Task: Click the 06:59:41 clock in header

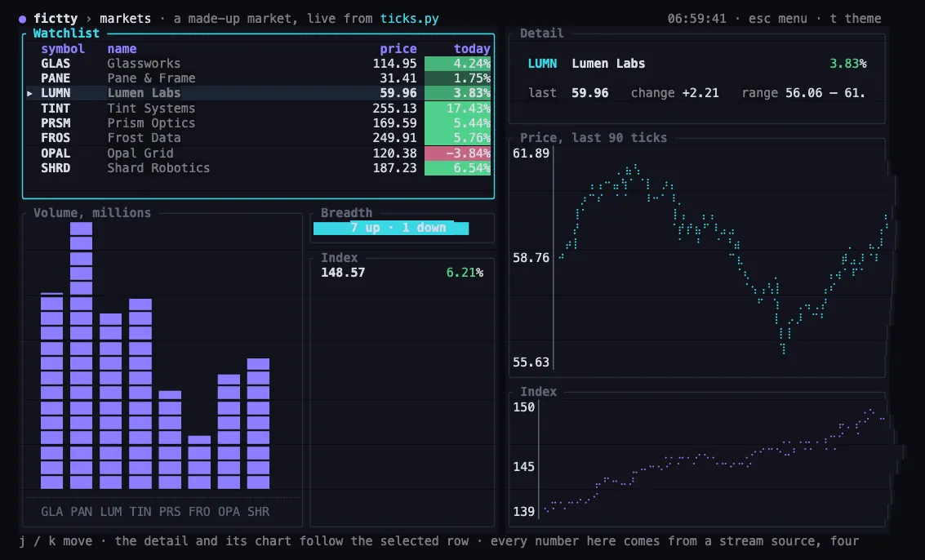Action: pyautogui.click(x=696, y=18)
